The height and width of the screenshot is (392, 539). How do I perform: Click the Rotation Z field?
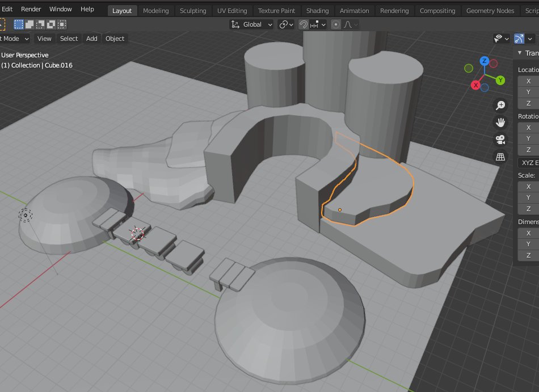[528, 149]
